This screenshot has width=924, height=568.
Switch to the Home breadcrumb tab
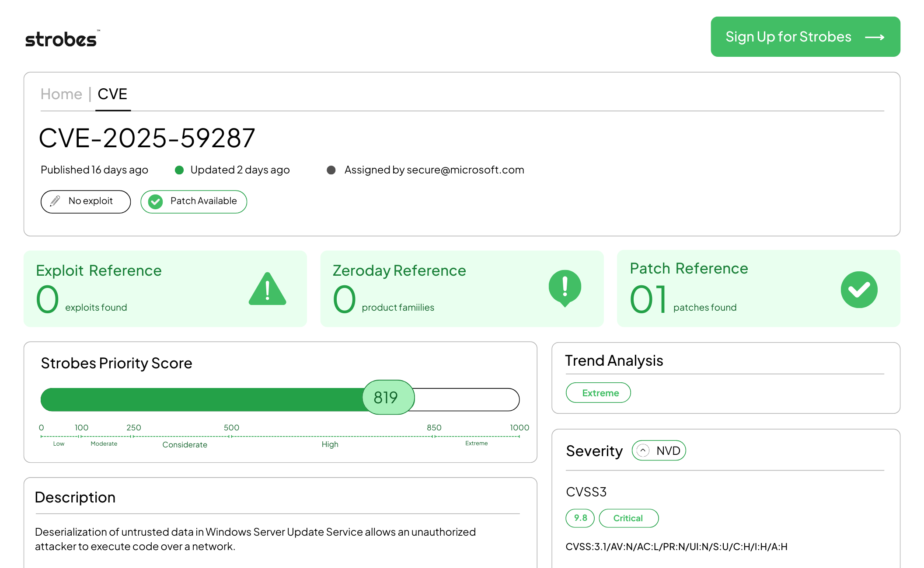point(61,94)
